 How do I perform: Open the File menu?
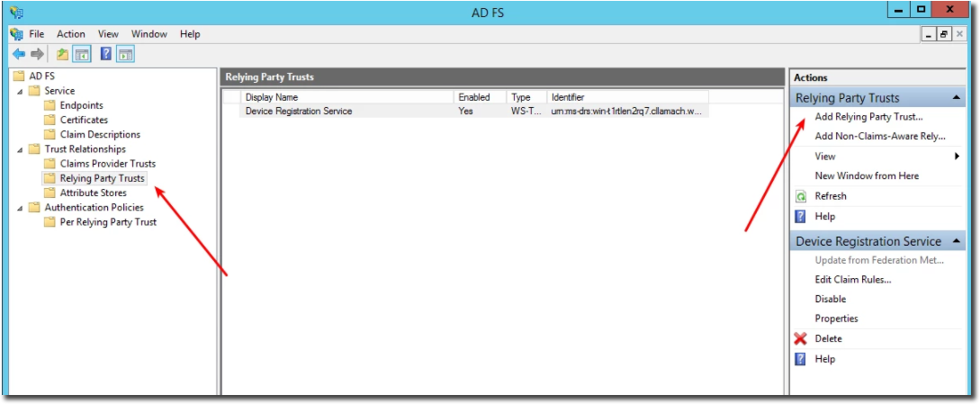37,34
